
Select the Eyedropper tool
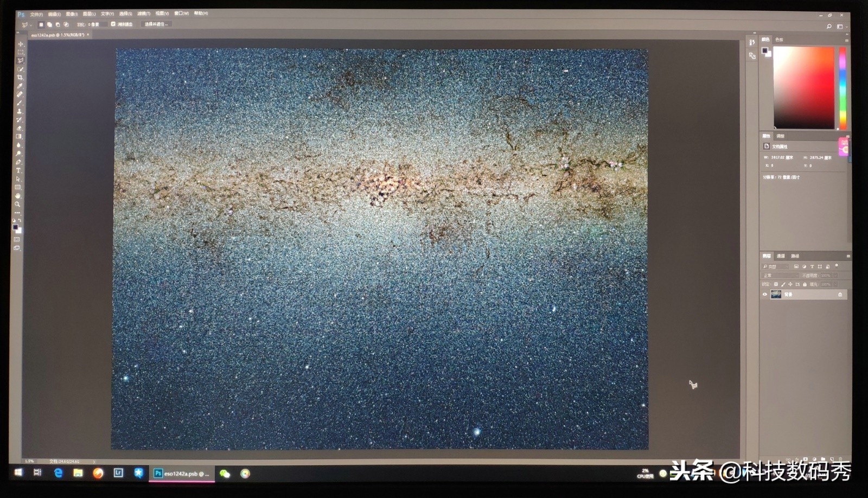pos(20,86)
